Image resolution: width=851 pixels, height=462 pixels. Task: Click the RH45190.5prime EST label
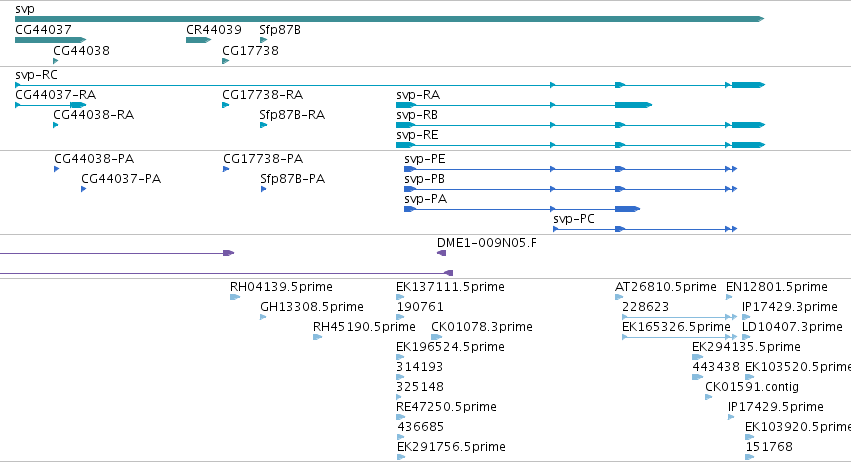click(364, 327)
